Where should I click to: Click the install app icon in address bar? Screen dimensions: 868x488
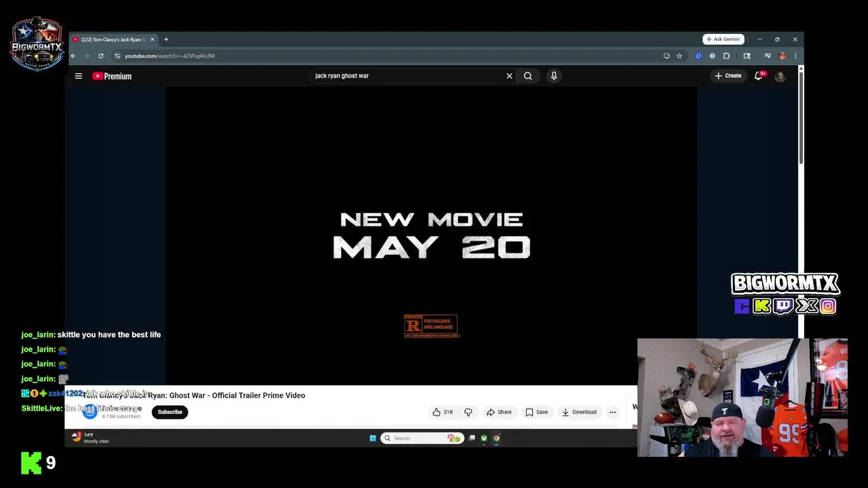667,56
